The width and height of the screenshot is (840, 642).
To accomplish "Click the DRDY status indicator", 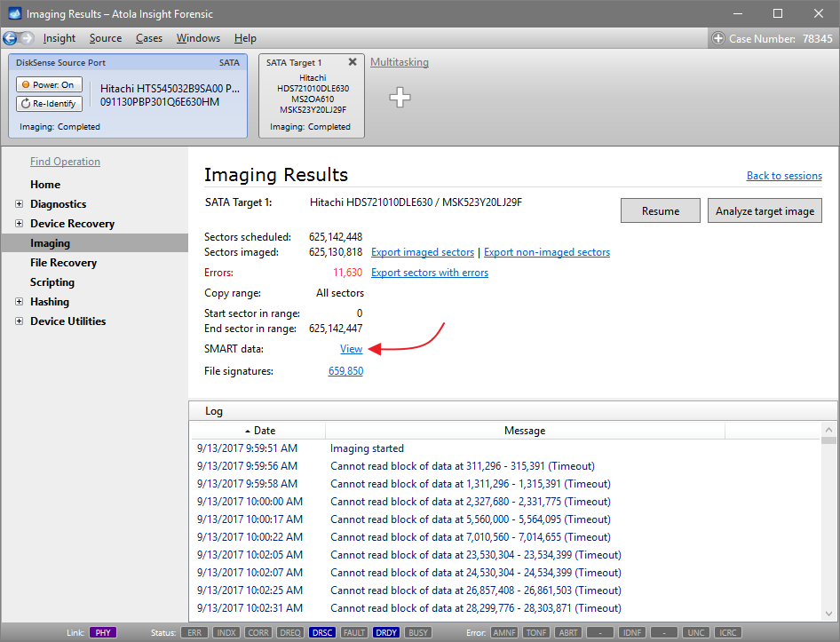I will (x=386, y=633).
